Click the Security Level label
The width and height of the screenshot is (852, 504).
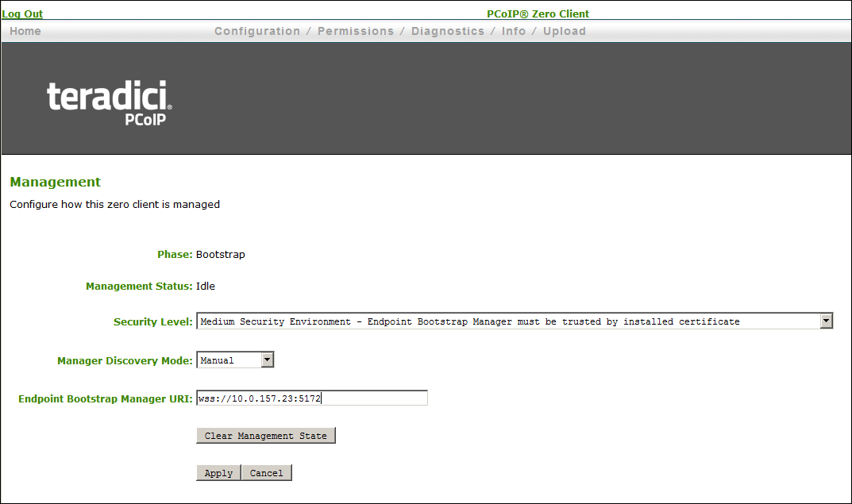tap(152, 321)
